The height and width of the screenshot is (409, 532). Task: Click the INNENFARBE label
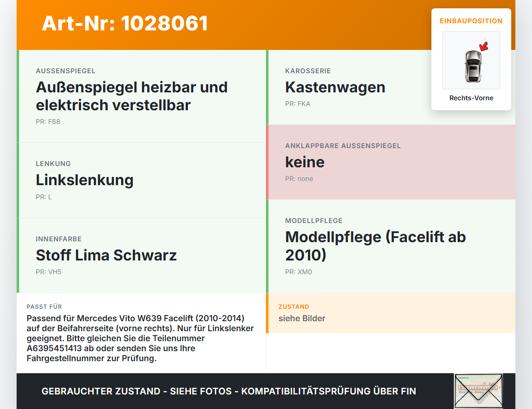point(59,239)
